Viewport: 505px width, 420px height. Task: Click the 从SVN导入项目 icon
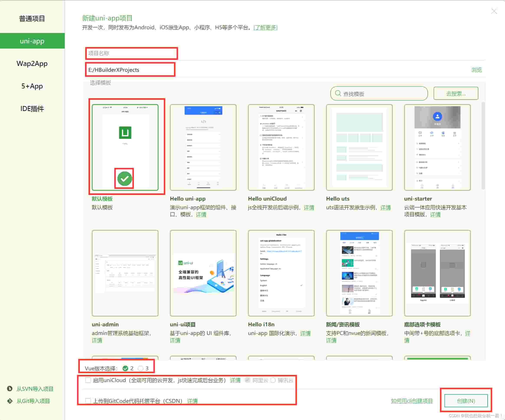point(9,389)
